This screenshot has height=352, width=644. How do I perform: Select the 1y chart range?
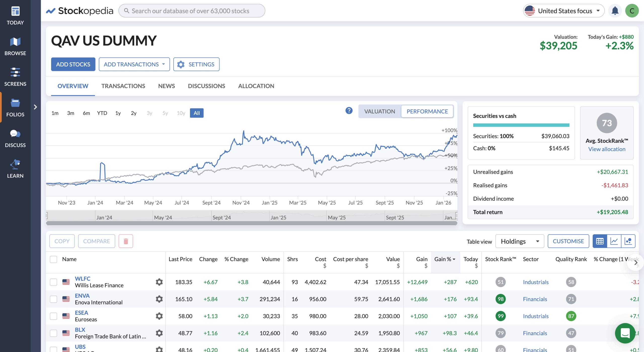(x=118, y=113)
